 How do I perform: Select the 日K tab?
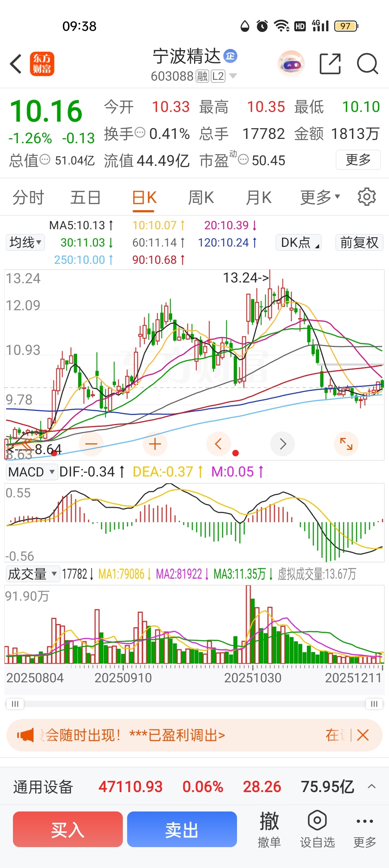click(x=144, y=197)
